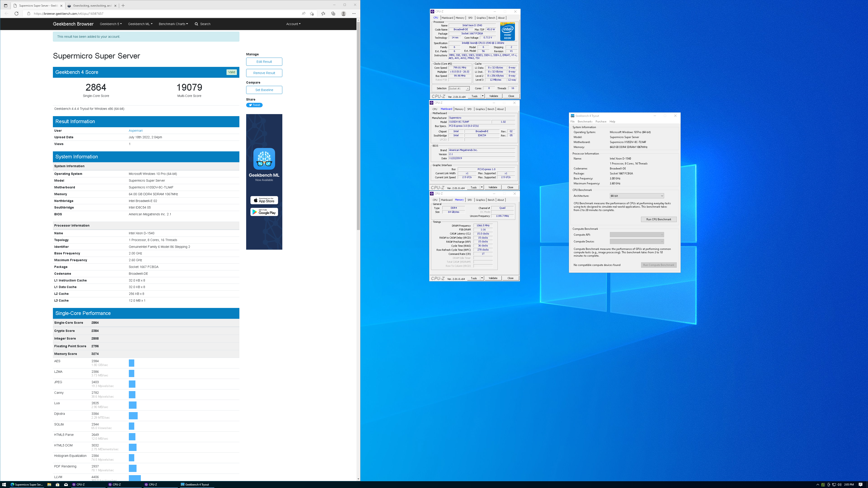Expand Tools dropdown arrow in Mainboard CPU-Z window
The image size is (868, 488).
482,187
